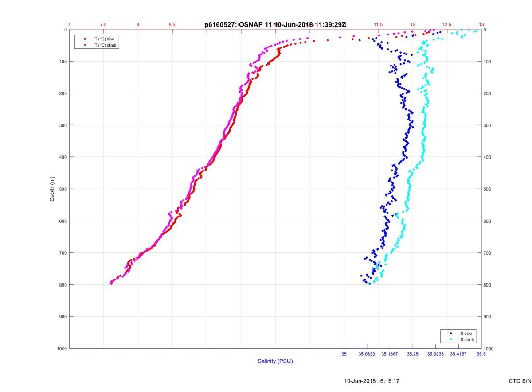Screen dimensions: 532x392
Task: Click the 600 tick on the right depth axis
Action: (x=488, y=221)
